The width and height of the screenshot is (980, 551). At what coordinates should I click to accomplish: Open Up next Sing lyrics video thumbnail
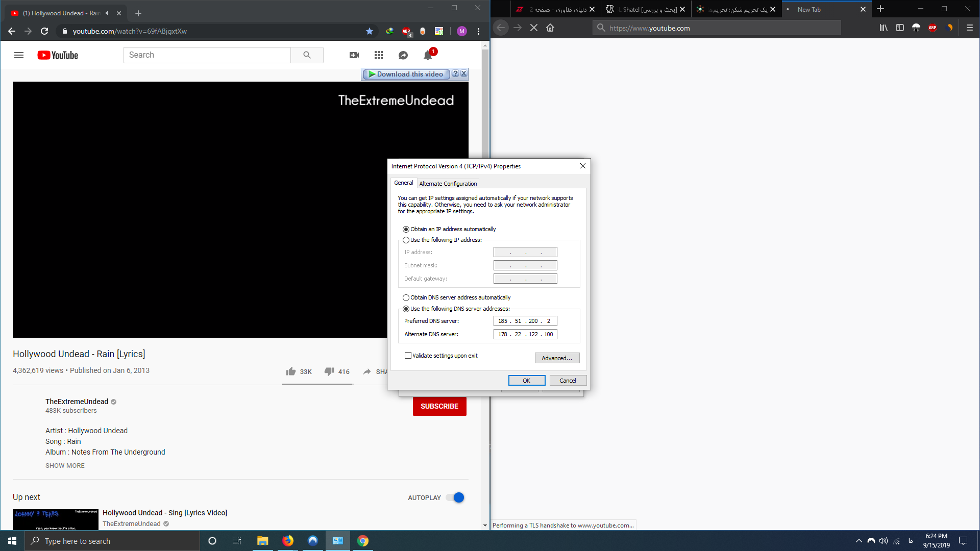click(x=56, y=519)
